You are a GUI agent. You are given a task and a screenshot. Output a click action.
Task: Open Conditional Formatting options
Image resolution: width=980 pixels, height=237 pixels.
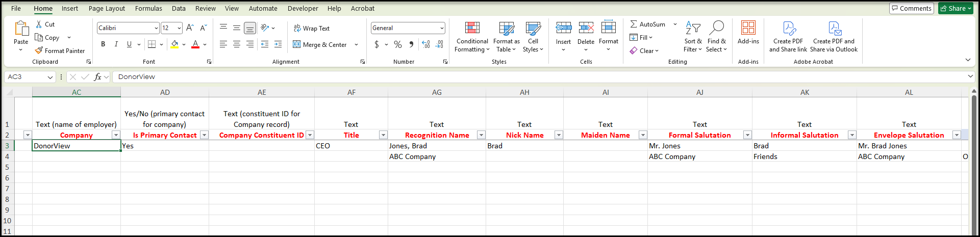472,37
